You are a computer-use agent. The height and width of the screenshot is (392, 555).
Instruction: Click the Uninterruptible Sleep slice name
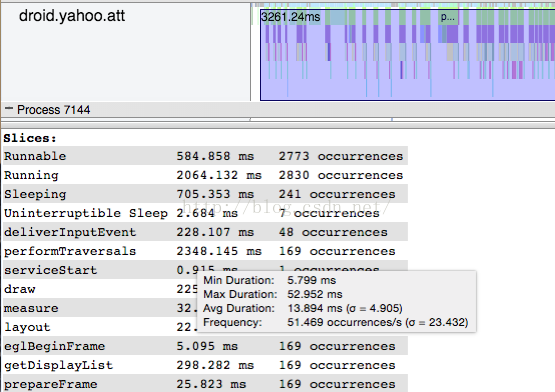[x=86, y=213]
